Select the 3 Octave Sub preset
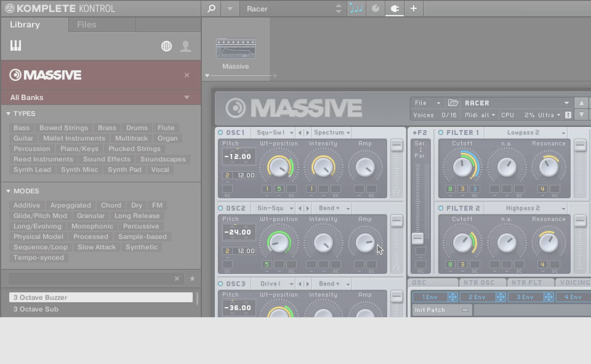 point(101,309)
